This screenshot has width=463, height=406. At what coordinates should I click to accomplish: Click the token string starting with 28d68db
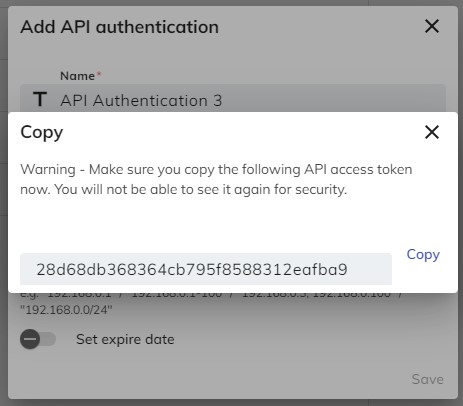click(192, 269)
